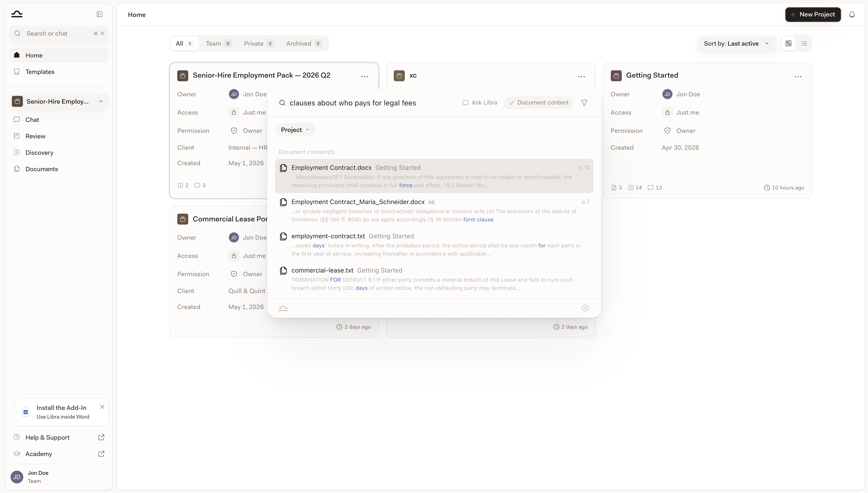Expand the Senior-Hire Employ... project switcher
The image size is (868, 493).
click(59, 101)
